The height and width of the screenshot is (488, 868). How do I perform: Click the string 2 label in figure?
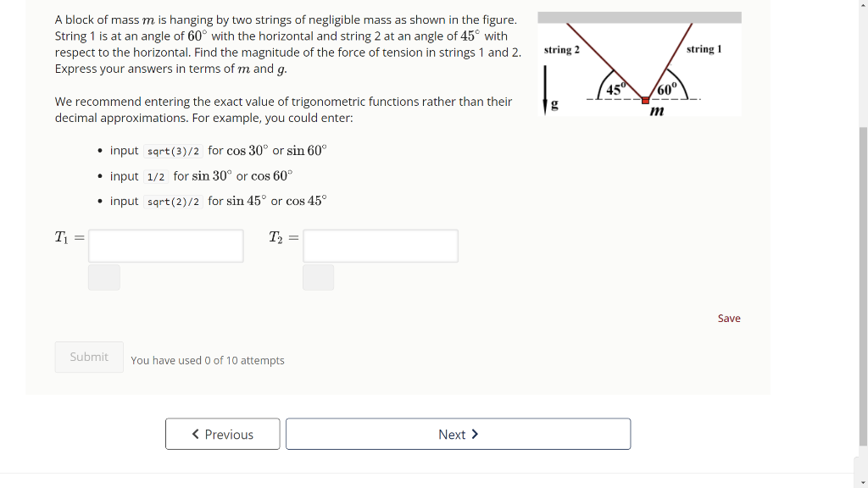click(562, 51)
